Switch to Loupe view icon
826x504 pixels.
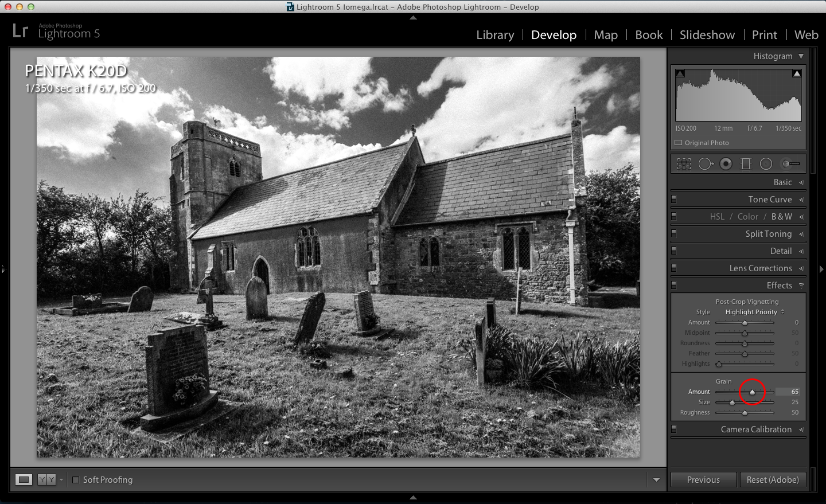23,479
